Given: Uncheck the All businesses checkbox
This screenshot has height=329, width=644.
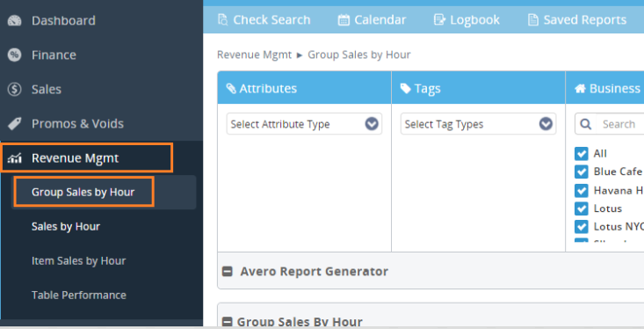Looking at the screenshot, I should 581,153.
